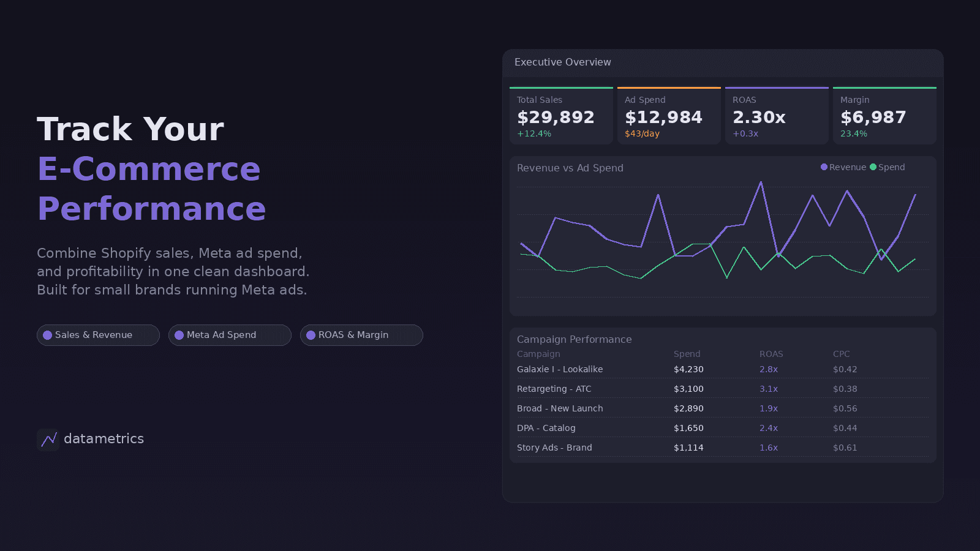The width and height of the screenshot is (980, 551).
Task: Click the +0.3x ROAS change
Action: [x=745, y=133]
